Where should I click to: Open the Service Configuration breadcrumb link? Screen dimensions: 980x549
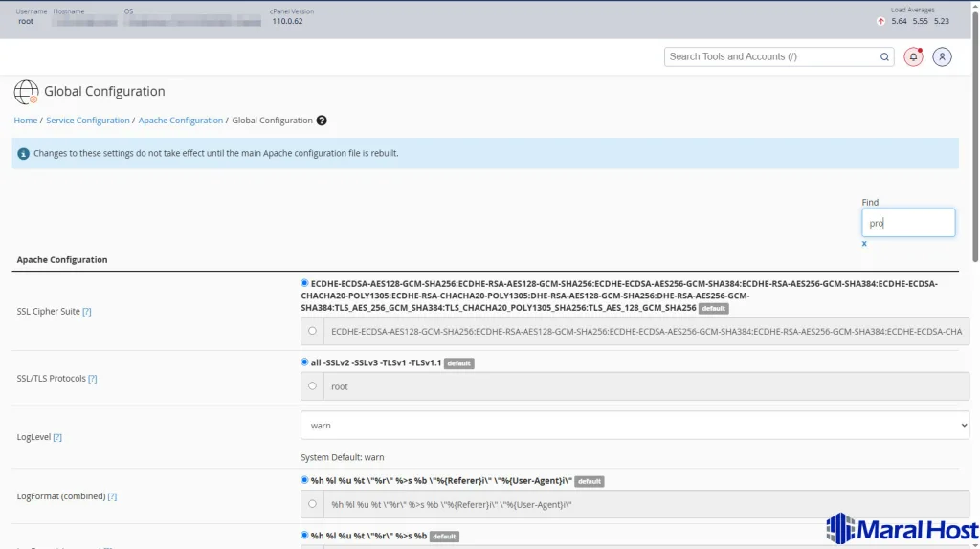pos(87,121)
